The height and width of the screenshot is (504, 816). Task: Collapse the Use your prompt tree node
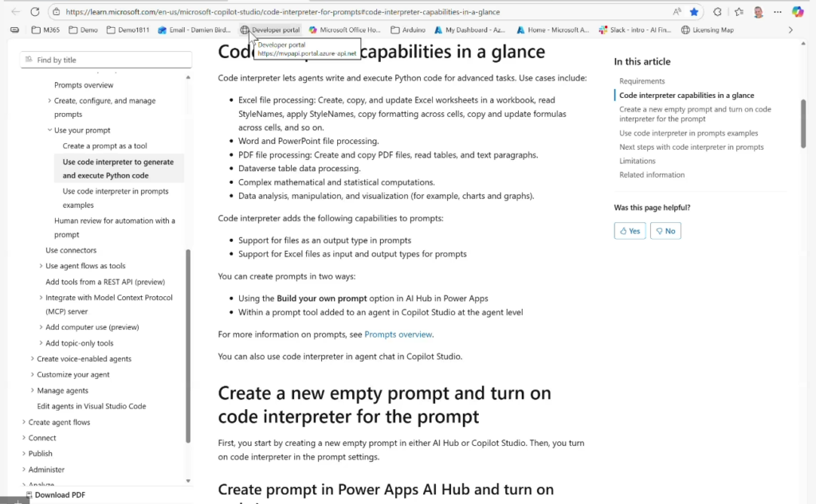point(49,131)
